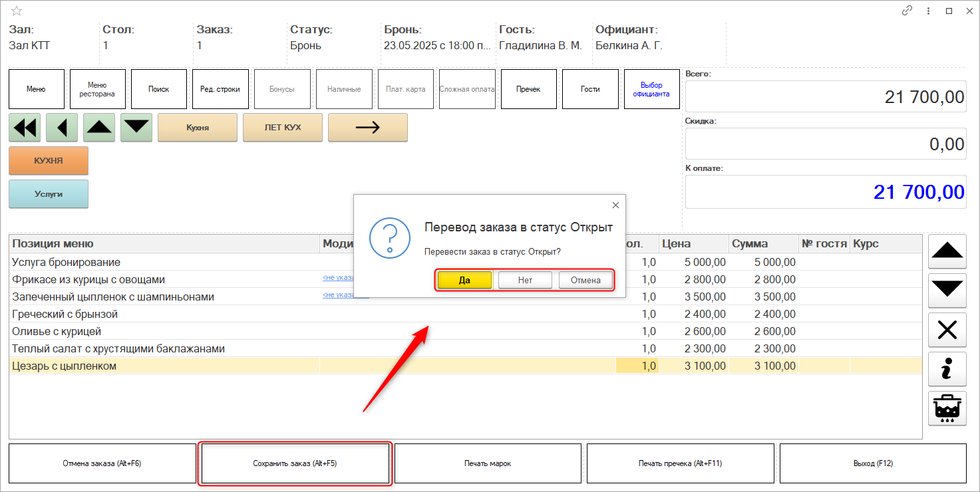980x492 pixels.
Task: Click the № гостя column header
Action: 824,244
